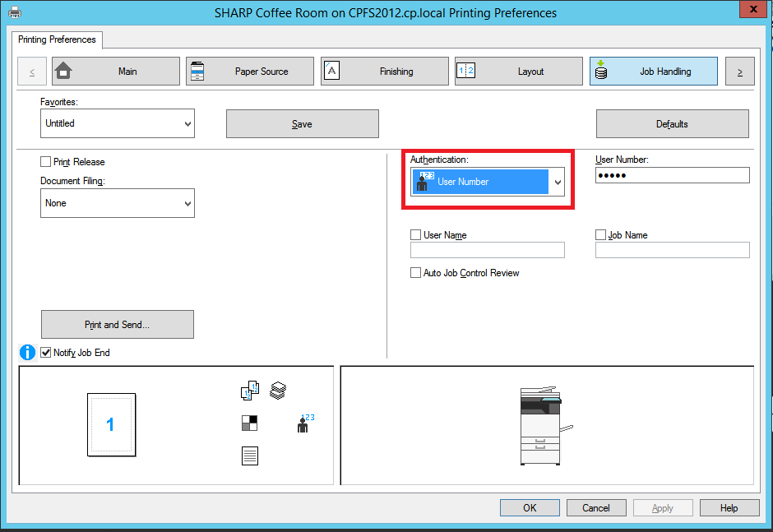Click the user number person icon in Authentication

pyautogui.click(x=424, y=182)
